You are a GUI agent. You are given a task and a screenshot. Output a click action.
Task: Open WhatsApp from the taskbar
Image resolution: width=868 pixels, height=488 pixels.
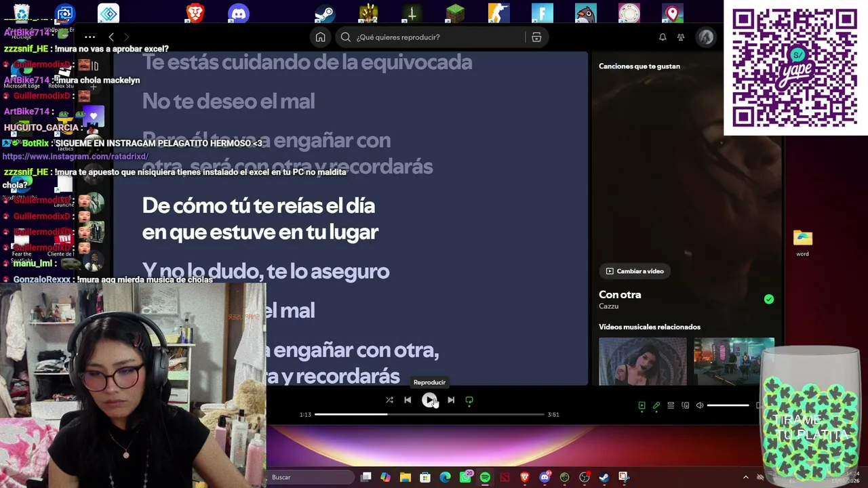pos(465,477)
